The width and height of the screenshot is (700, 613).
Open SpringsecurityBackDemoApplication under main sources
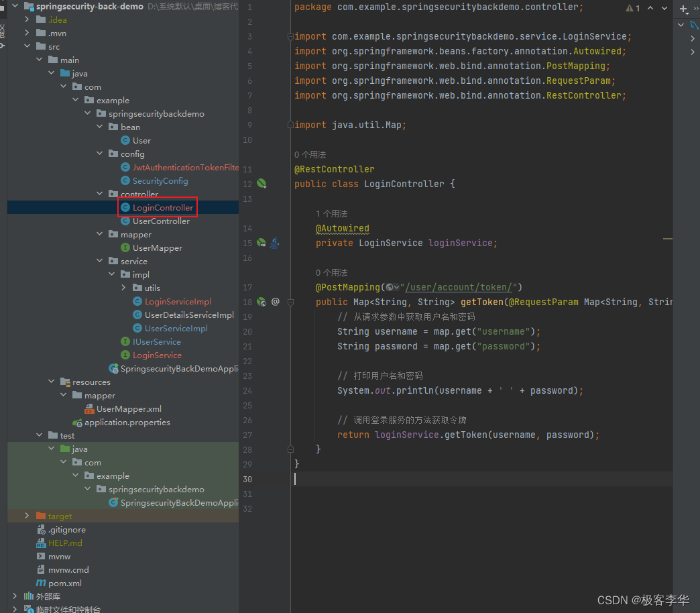tap(174, 368)
